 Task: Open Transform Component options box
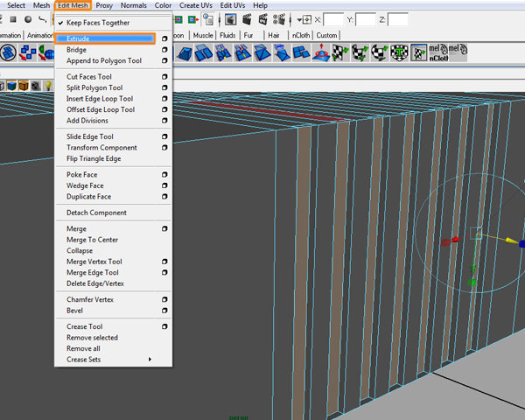point(164,148)
